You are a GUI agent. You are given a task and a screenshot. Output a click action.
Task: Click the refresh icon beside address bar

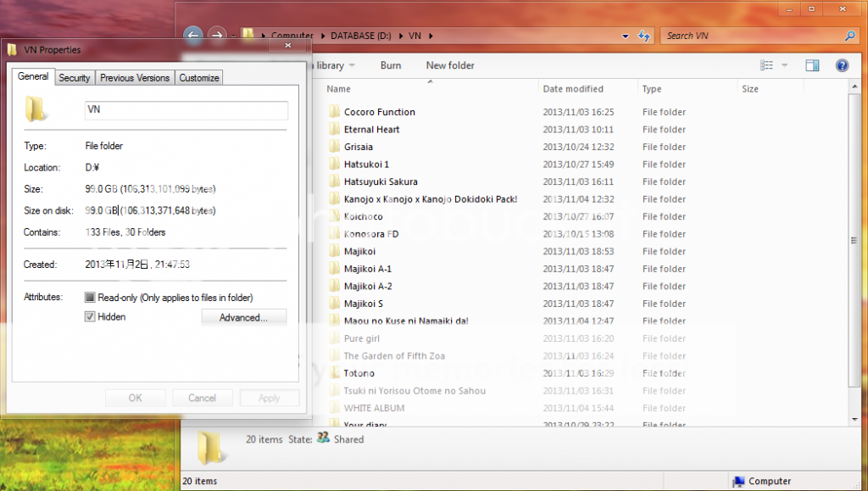click(644, 36)
